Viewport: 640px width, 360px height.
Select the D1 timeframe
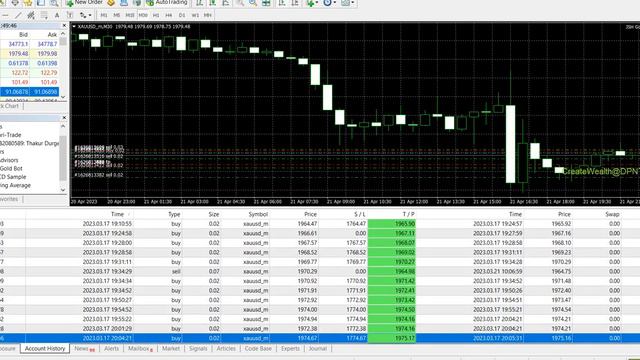[182, 15]
